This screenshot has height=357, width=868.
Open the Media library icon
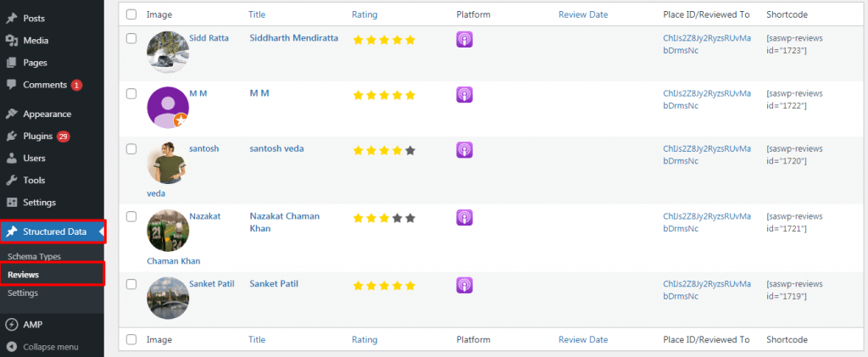point(11,41)
